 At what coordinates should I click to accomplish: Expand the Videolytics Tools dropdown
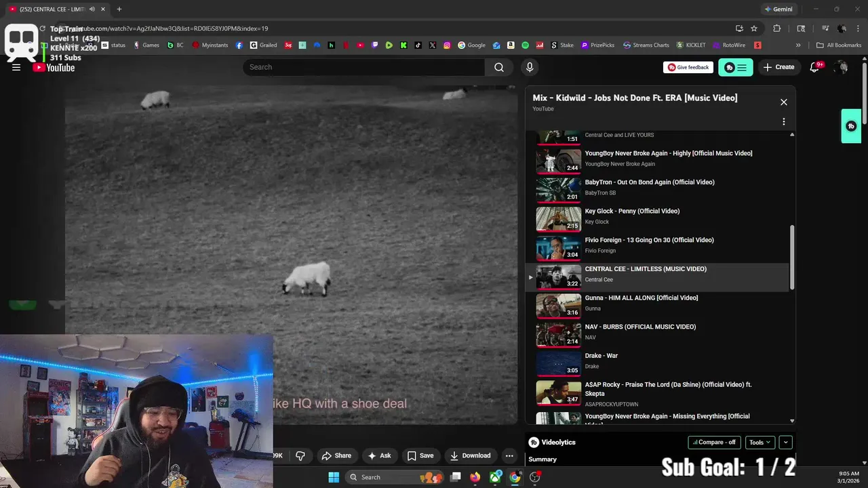coord(760,443)
